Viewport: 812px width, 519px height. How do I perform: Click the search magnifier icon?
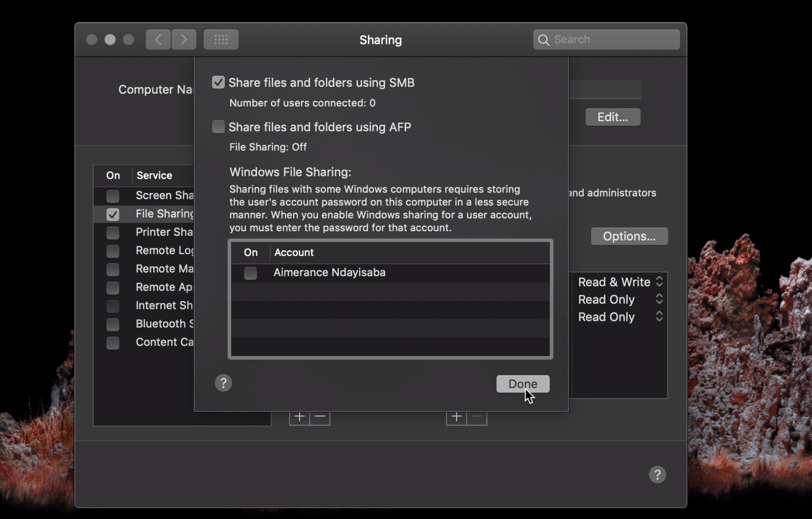click(x=544, y=40)
